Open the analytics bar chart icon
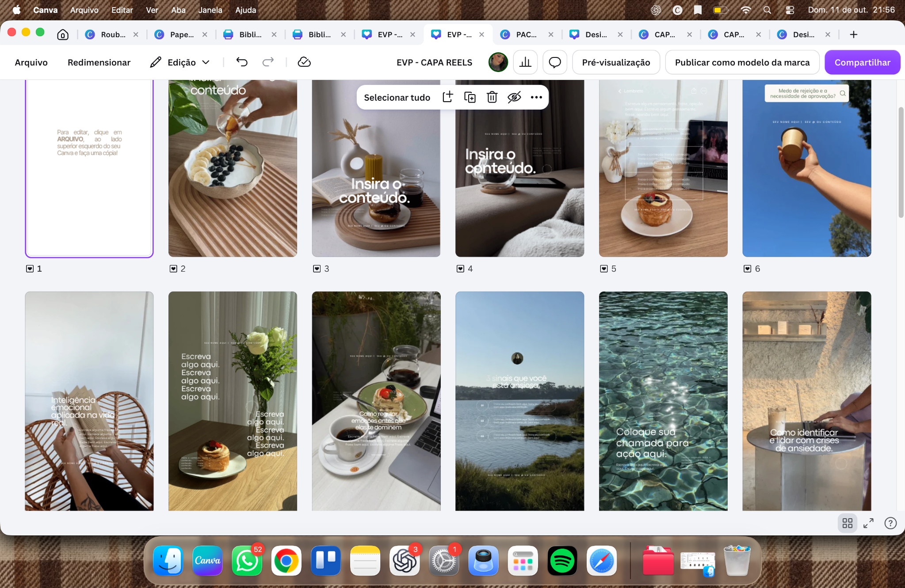The image size is (905, 588). click(525, 62)
